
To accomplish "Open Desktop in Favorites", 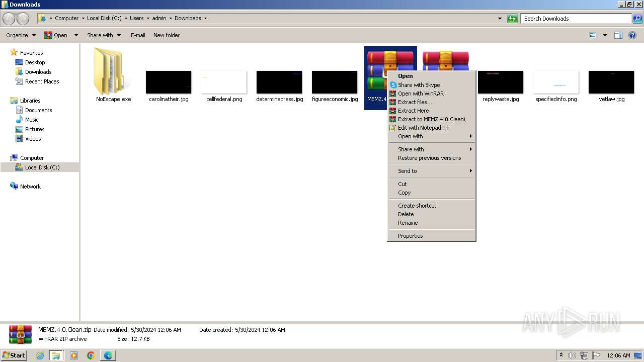I will (35, 62).
